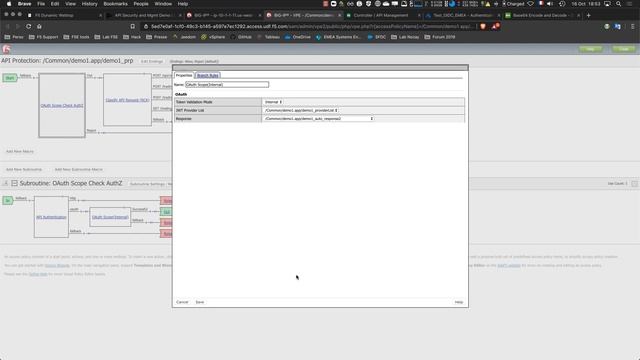
Task: Open the Response dropdown
Action: pyautogui.click(x=319, y=119)
